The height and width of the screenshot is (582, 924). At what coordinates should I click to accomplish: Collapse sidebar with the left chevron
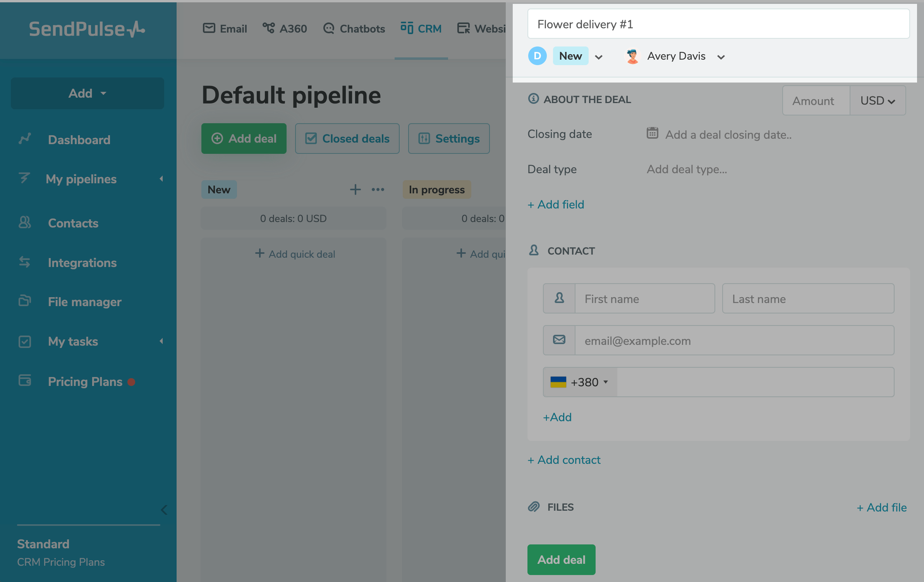[x=164, y=510]
